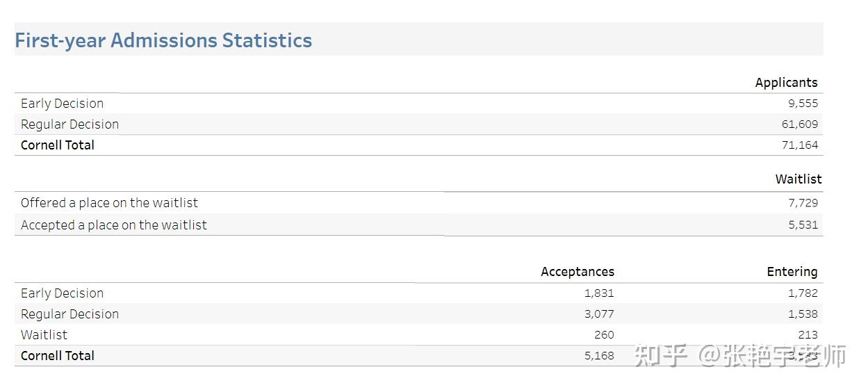The height and width of the screenshot is (390, 868).
Task: Click the Zhihu watermark text
Action: coord(740,356)
